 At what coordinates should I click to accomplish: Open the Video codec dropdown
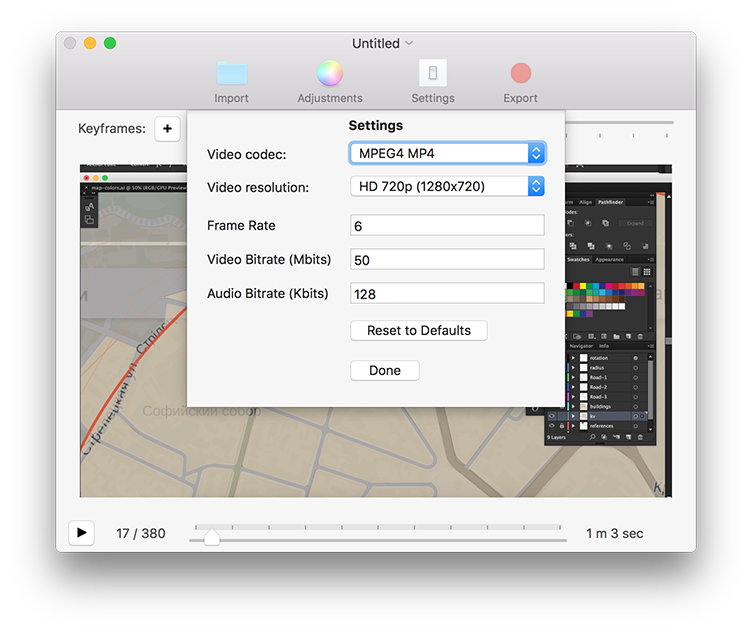447,153
